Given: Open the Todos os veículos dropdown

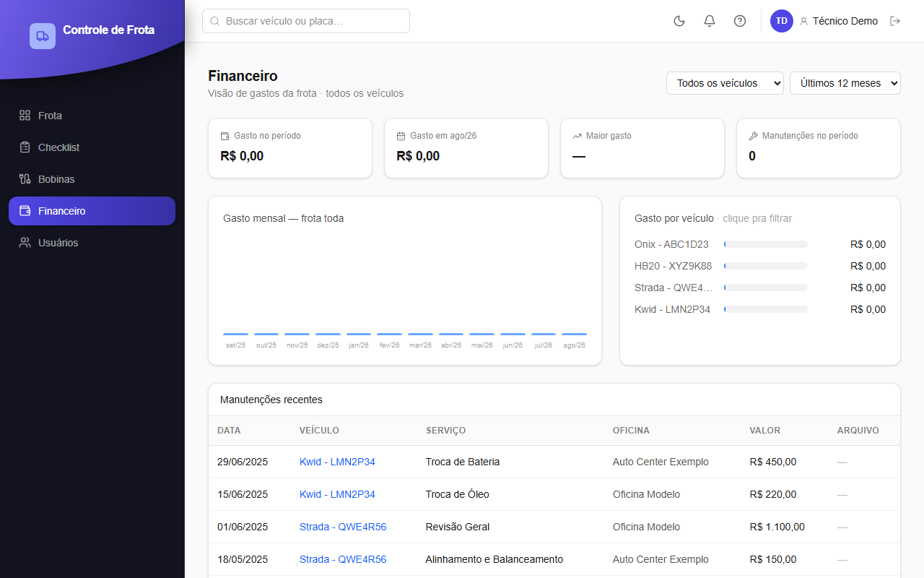Looking at the screenshot, I should 725,83.
